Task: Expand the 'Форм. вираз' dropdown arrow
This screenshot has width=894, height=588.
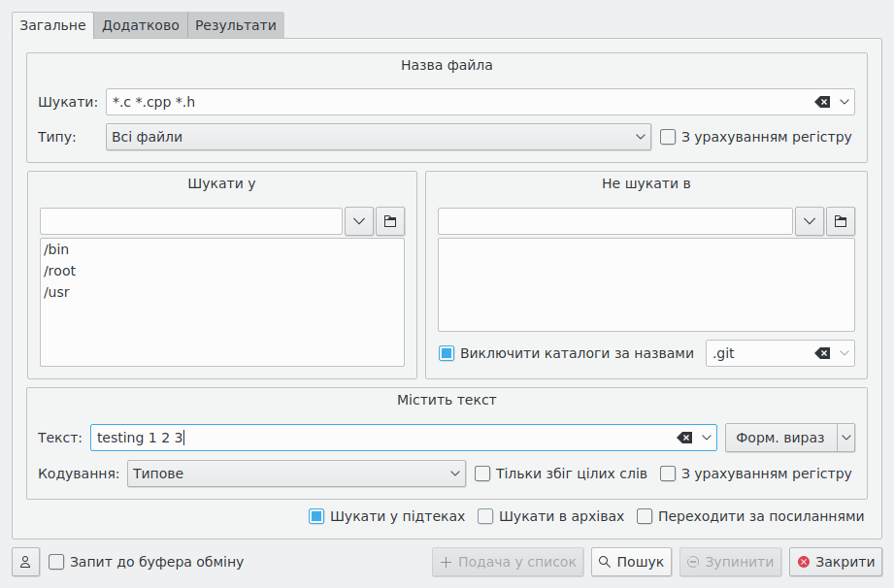Action: 846,439
